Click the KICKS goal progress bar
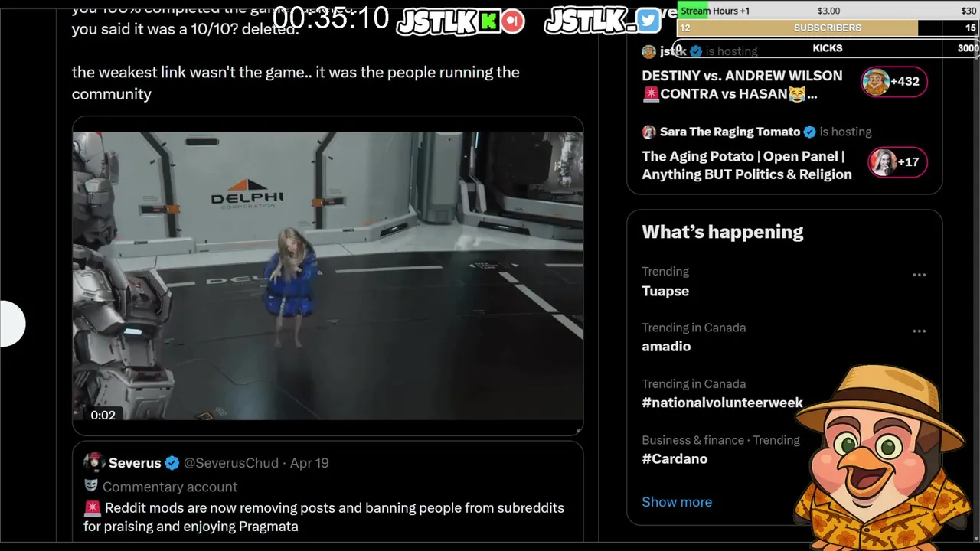The width and height of the screenshot is (980, 551). tap(828, 48)
